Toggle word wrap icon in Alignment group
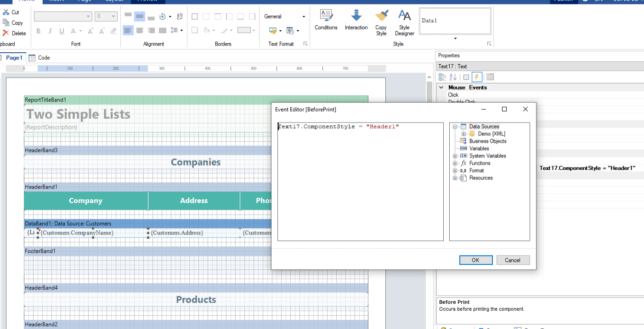This screenshot has width=644, height=329. [180, 17]
